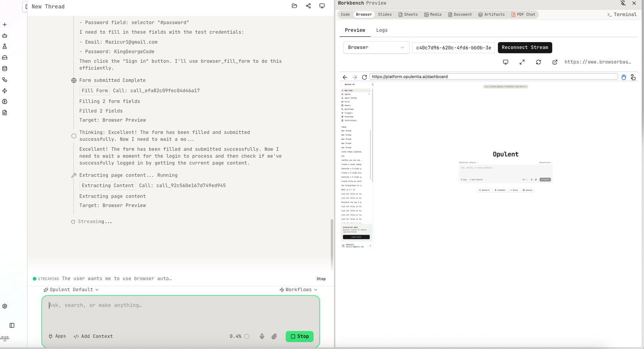The image size is (644, 349).
Task: Click the lightning triggers icon in the sidebar
Action: (5, 91)
